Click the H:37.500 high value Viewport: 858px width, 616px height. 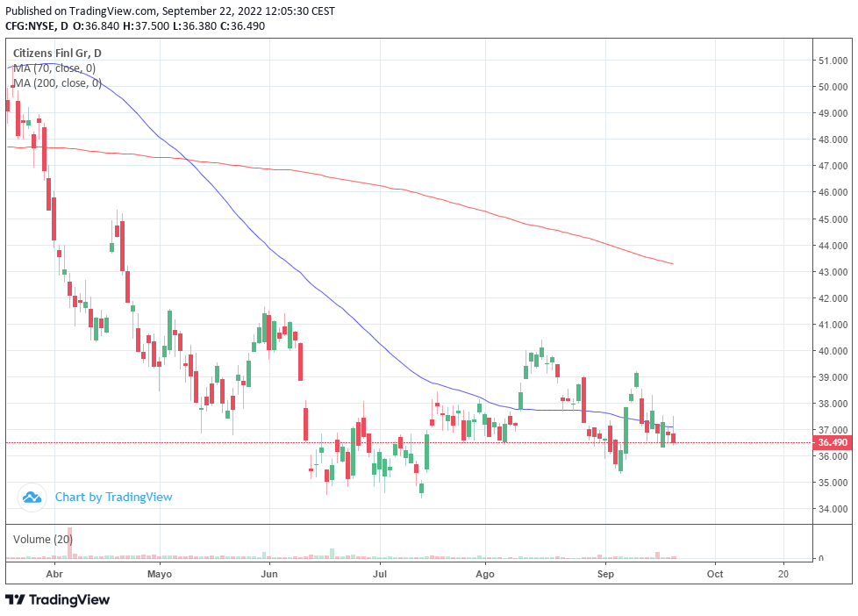coord(147,25)
